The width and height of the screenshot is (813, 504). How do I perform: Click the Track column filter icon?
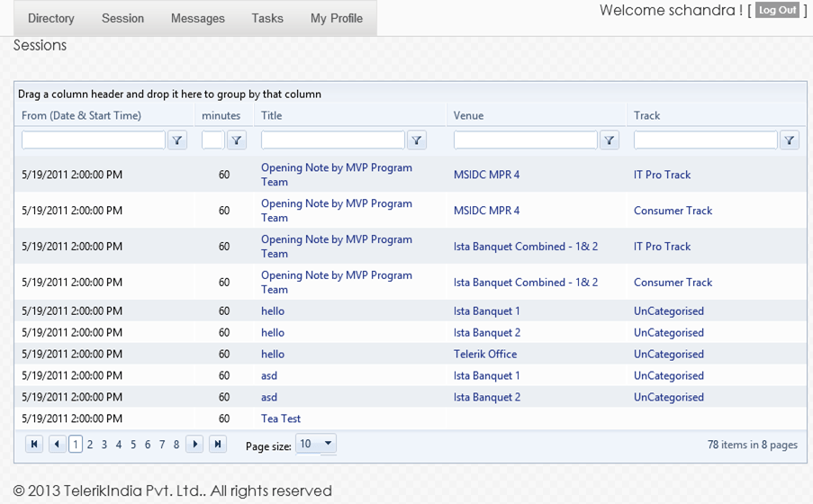pyautogui.click(x=790, y=140)
